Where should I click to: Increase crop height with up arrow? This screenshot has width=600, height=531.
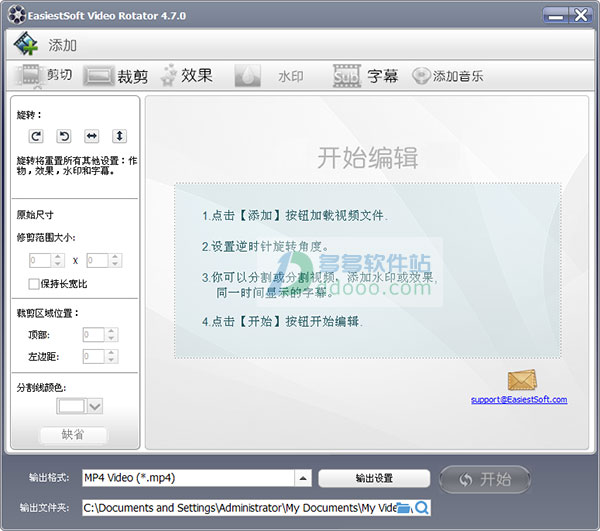pos(115,257)
